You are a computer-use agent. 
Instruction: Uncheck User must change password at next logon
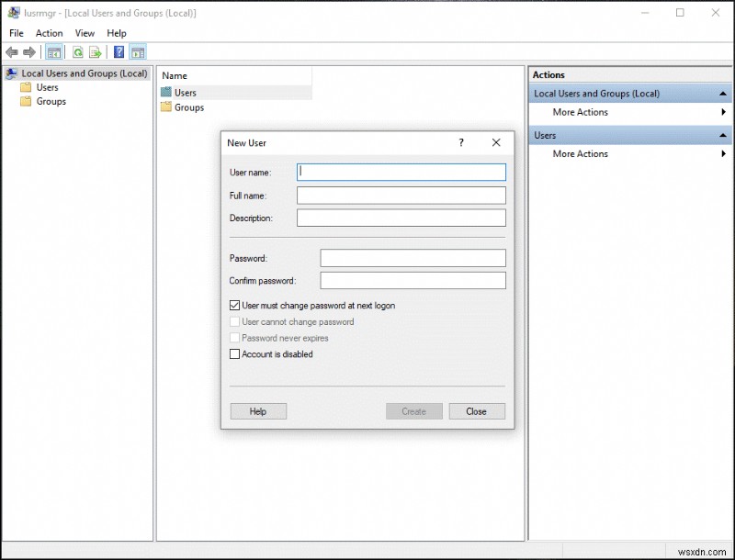coord(235,306)
